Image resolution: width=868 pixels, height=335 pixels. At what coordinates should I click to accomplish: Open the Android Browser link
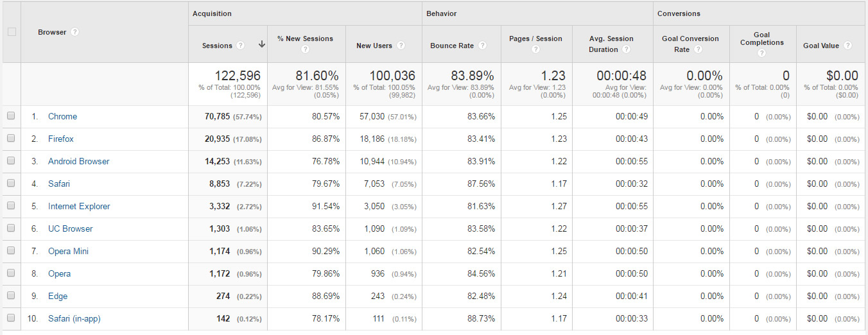(x=78, y=161)
